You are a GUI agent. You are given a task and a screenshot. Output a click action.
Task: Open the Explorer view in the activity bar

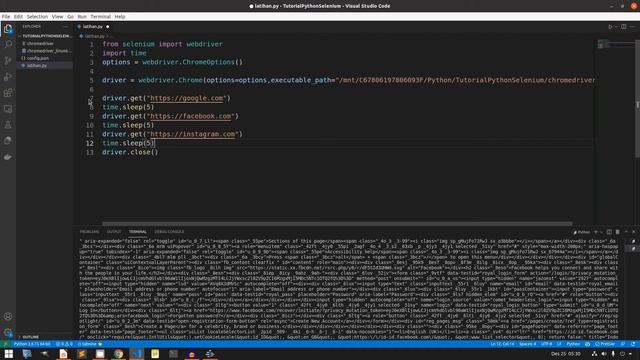(x=8, y=29)
